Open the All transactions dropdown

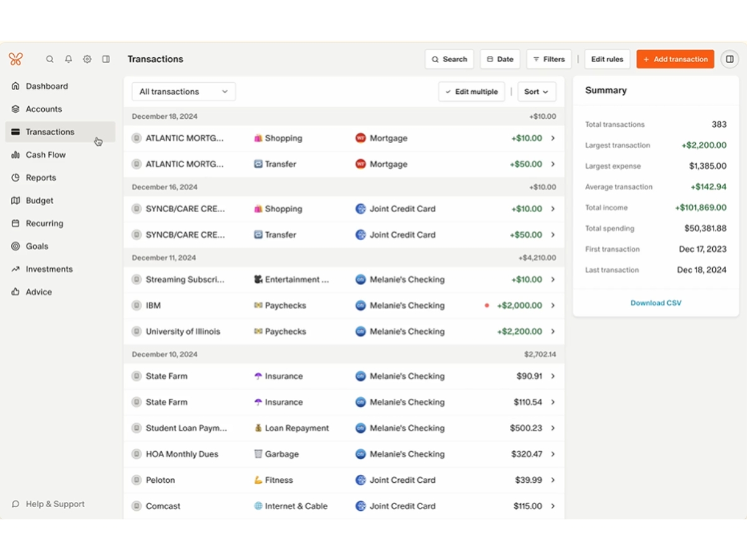point(184,91)
